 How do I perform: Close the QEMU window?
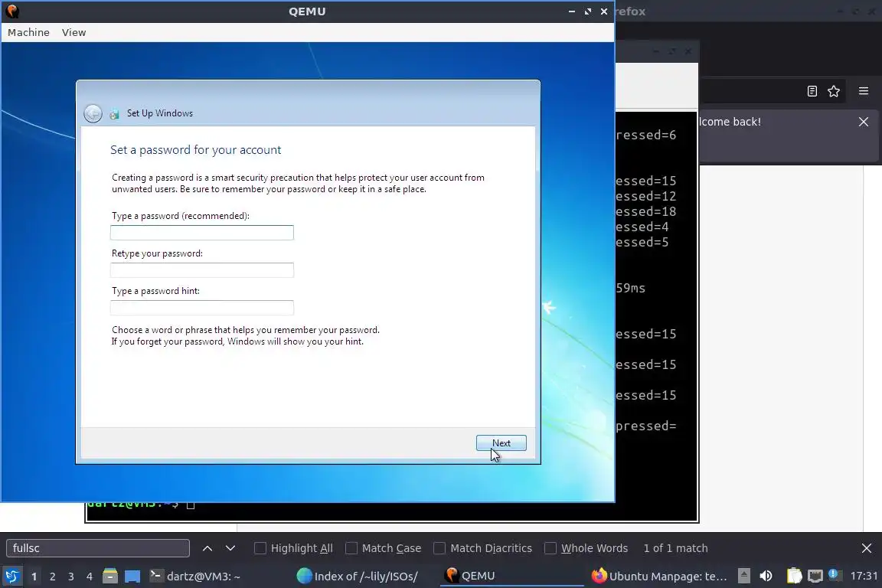pos(604,11)
